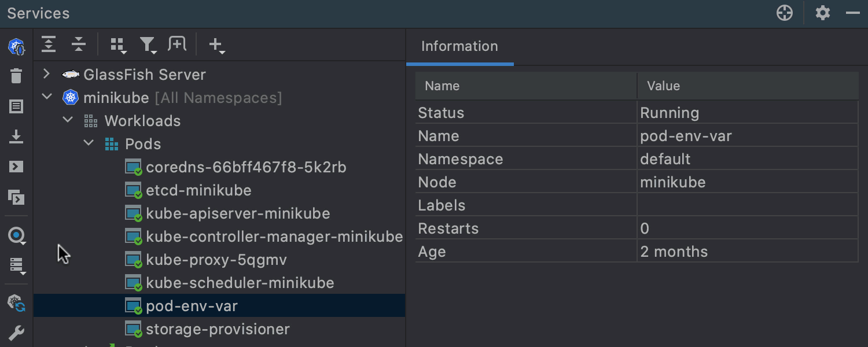Collapse the Workloads node

tap(68, 120)
